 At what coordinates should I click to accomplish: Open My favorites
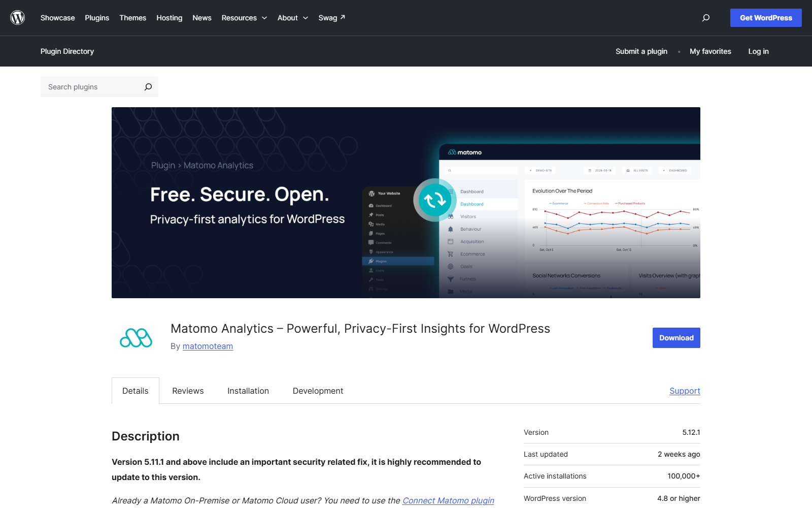710,51
